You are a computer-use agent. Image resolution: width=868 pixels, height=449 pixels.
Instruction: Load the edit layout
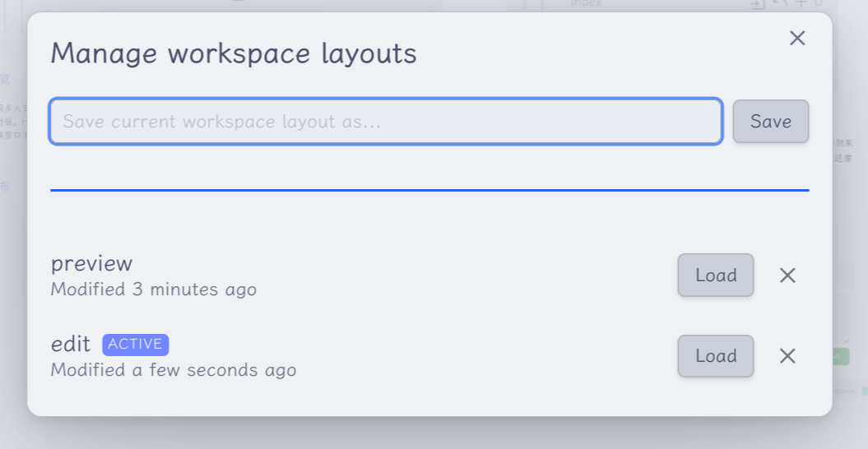[715, 356]
